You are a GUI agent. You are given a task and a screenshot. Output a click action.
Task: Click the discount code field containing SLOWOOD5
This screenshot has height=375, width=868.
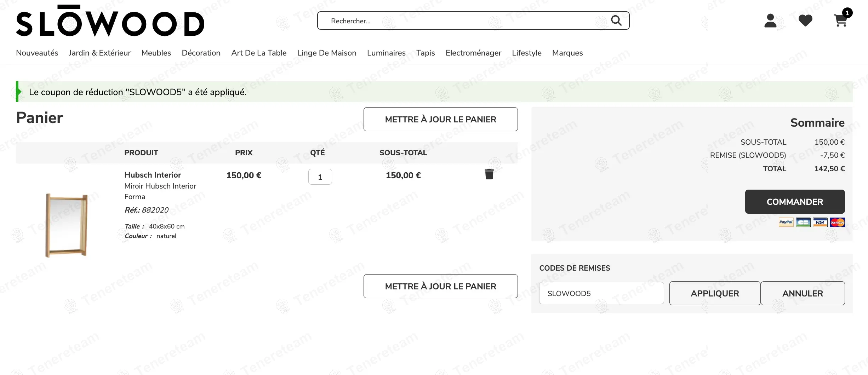[601, 293]
